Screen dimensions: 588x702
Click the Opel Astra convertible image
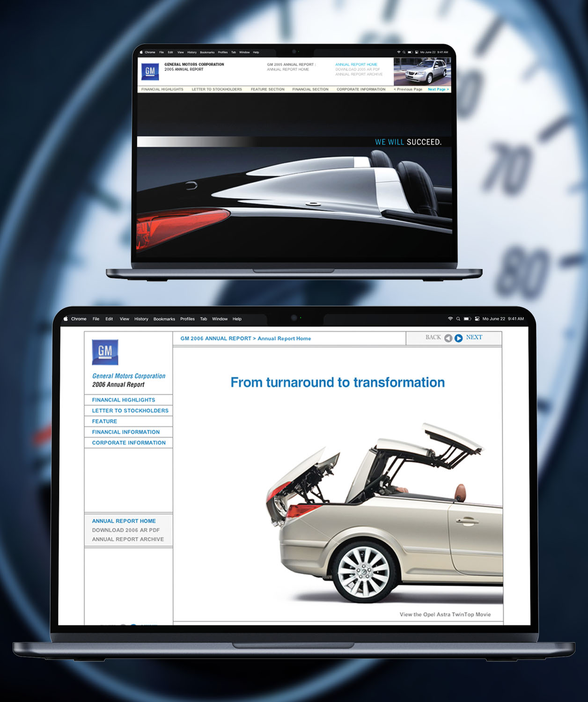(x=384, y=512)
